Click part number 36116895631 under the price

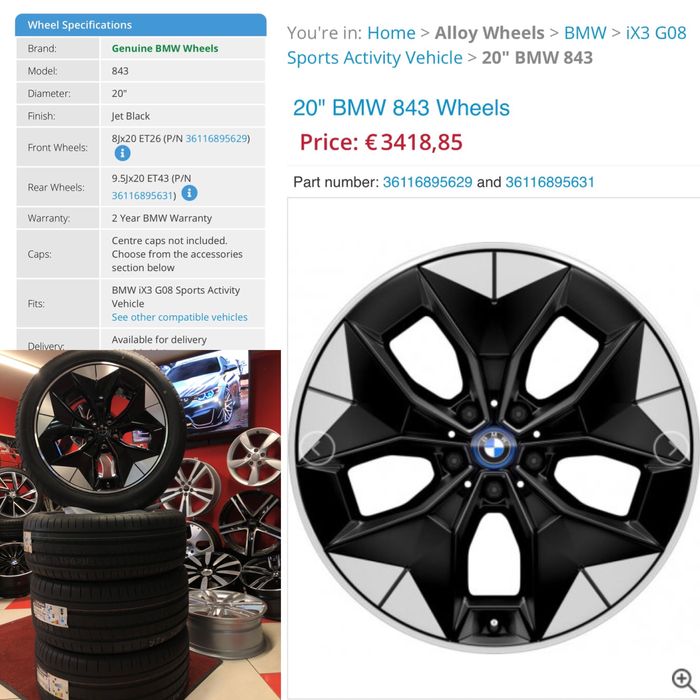(550, 182)
